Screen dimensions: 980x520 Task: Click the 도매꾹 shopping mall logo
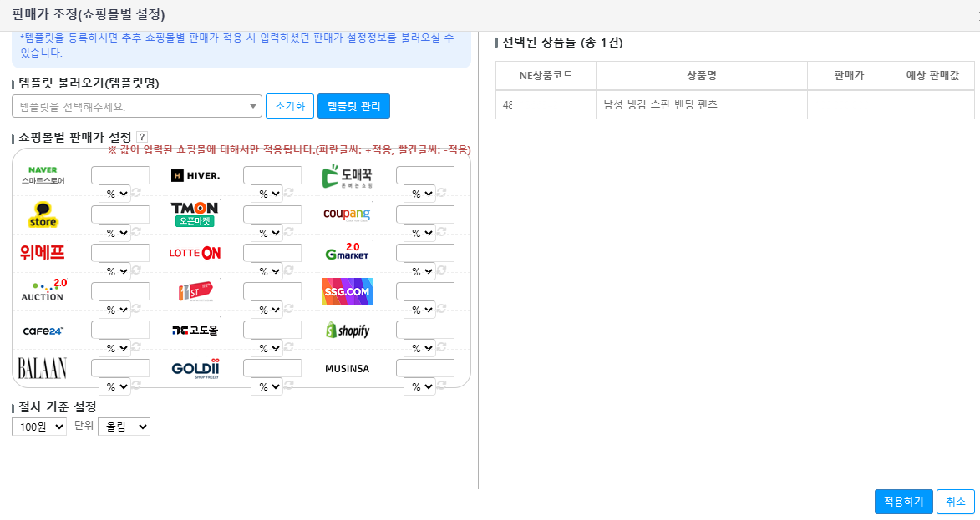pyautogui.click(x=347, y=177)
